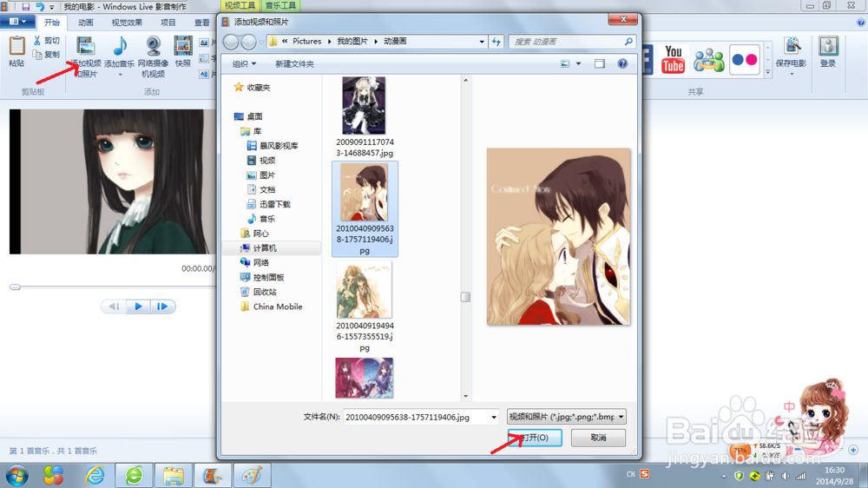Viewport: 868px width, 488px height.
Task: Publish movie to YouTube icon
Action: coord(674,59)
